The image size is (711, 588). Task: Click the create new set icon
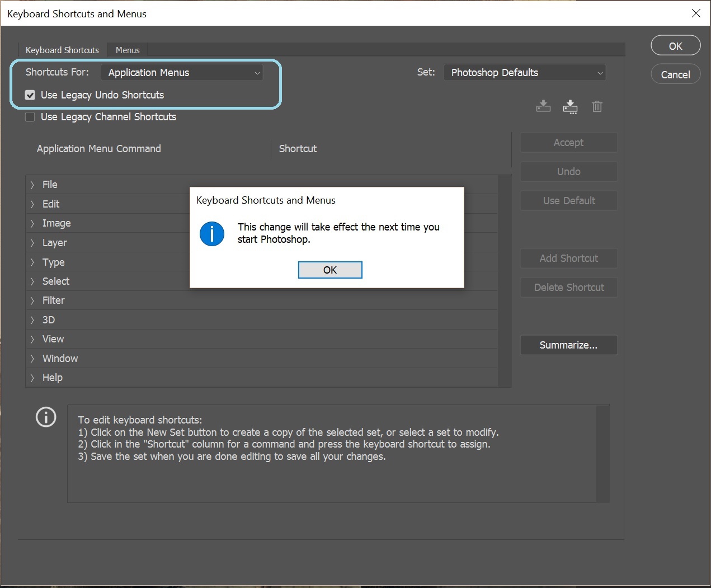[x=570, y=106]
